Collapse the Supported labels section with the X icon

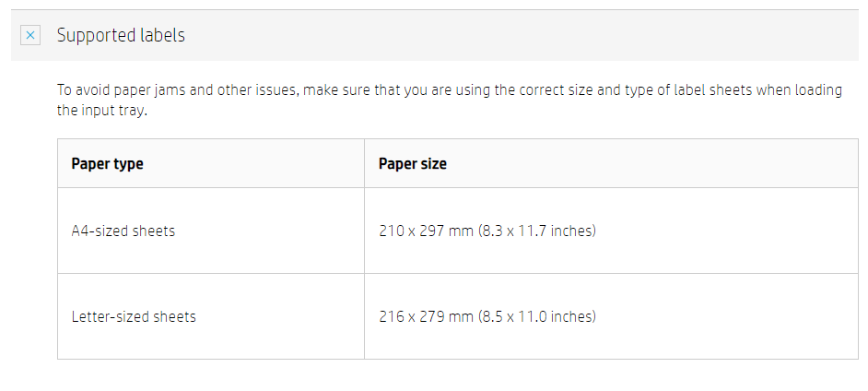point(30,35)
